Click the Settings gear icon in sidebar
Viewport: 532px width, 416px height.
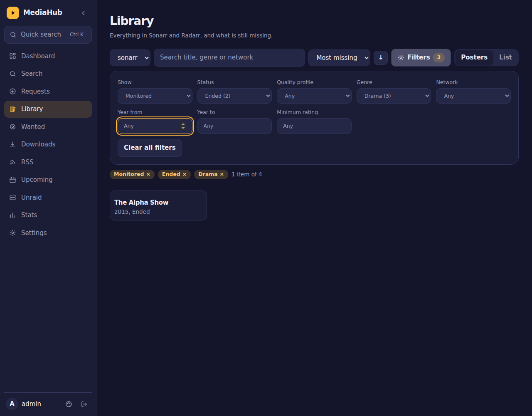(13, 233)
